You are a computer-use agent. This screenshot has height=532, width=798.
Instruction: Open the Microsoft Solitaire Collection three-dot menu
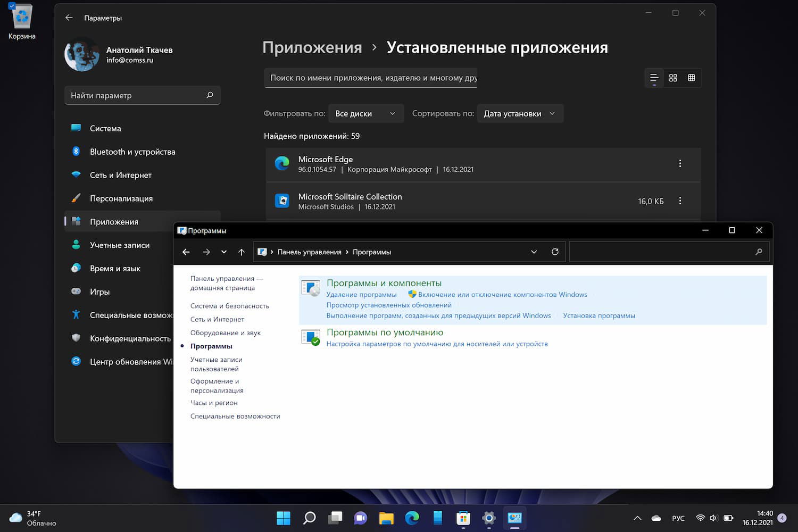[x=680, y=201]
